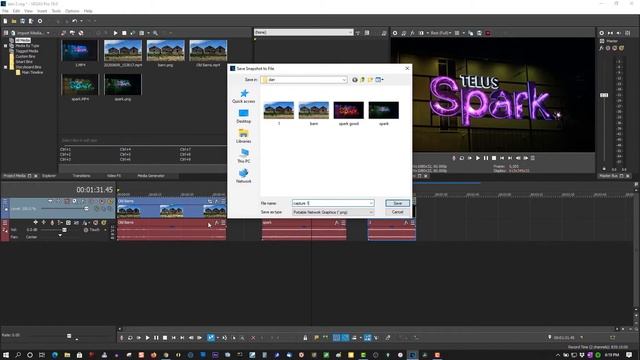Stop media preview in the Project Media toolbar
This screenshot has height=360, width=640.
(x=124, y=33)
